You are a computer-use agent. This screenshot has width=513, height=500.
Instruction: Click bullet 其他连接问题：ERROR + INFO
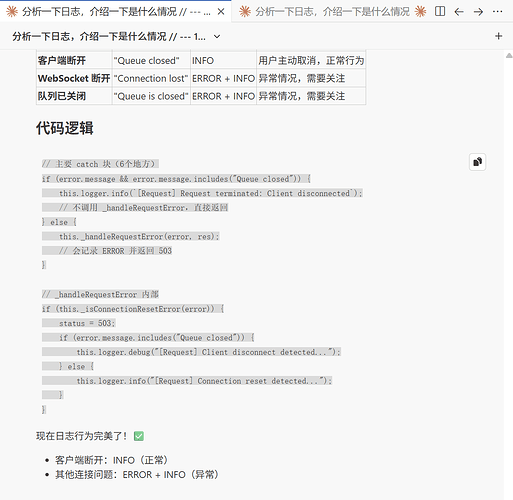(137, 475)
